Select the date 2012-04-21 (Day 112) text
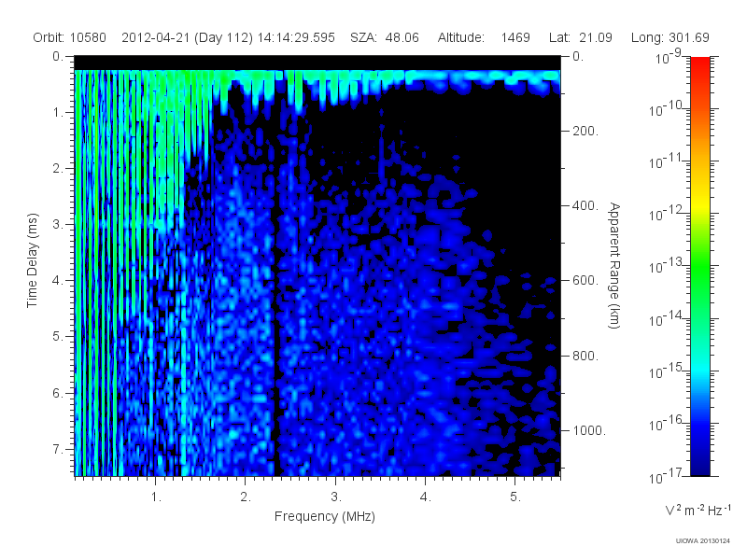This screenshot has width=747, height=560. pos(188,37)
